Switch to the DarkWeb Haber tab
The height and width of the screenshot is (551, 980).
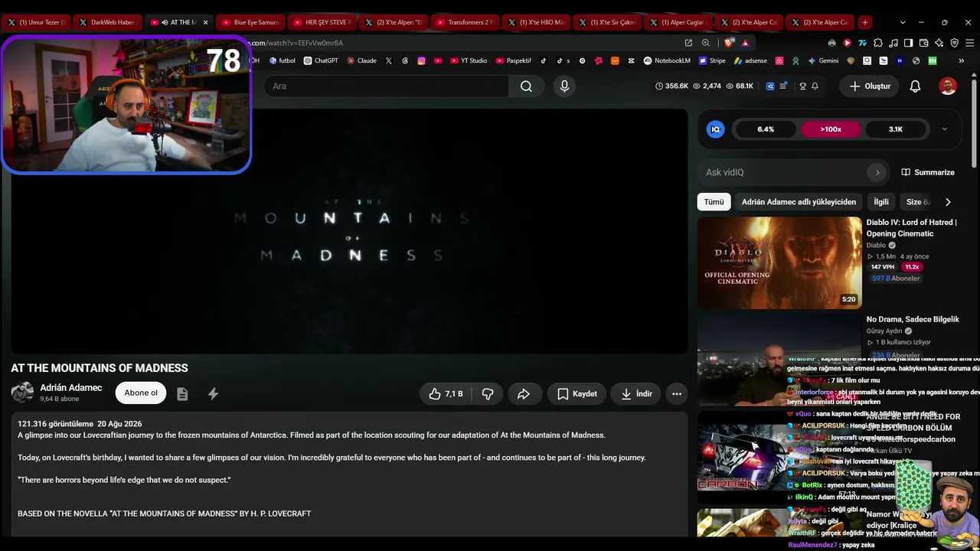point(107,22)
